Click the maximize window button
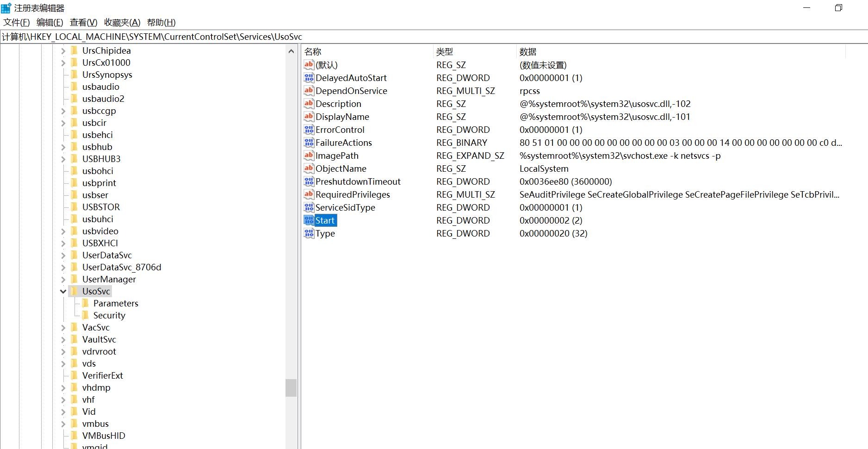The width and height of the screenshot is (868, 449). pyautogui.click(x=838, y=7)
